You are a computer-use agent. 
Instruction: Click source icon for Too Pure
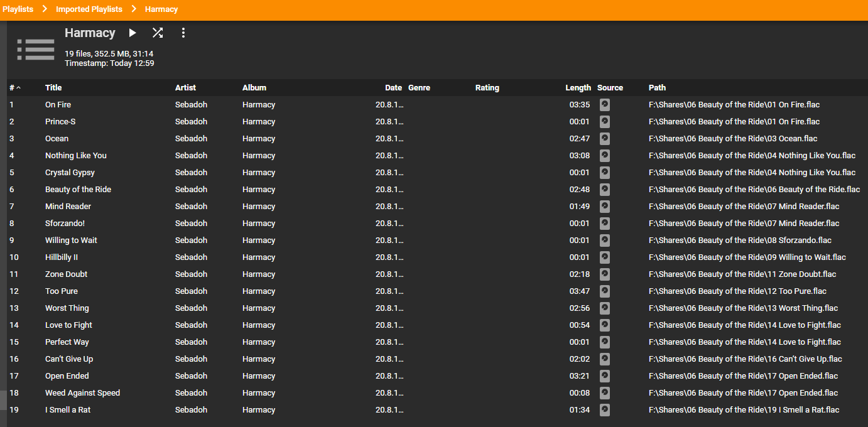point(604,291)
